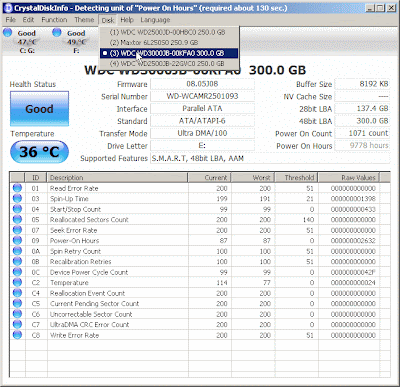Viewport: 400px width, 387px height.
Task: Open the Language menu
Action: pos(155,20)
